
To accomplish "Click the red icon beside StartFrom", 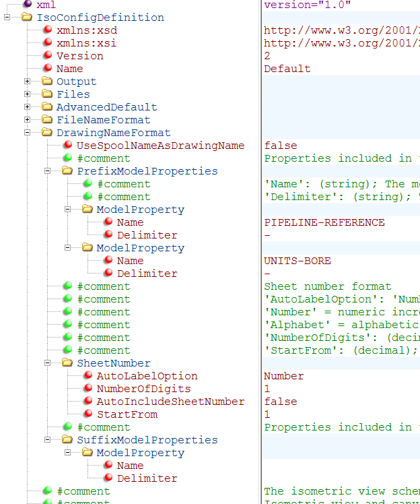I will (87, 414).
